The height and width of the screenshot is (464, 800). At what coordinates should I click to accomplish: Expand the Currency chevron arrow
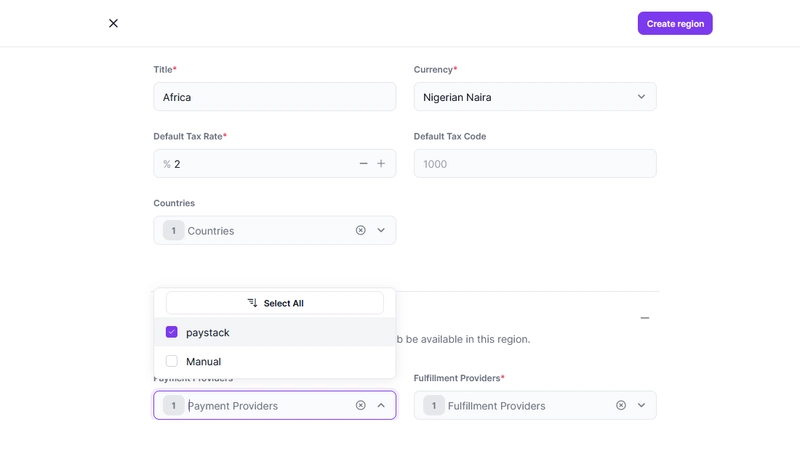click(x=641, y=96)
